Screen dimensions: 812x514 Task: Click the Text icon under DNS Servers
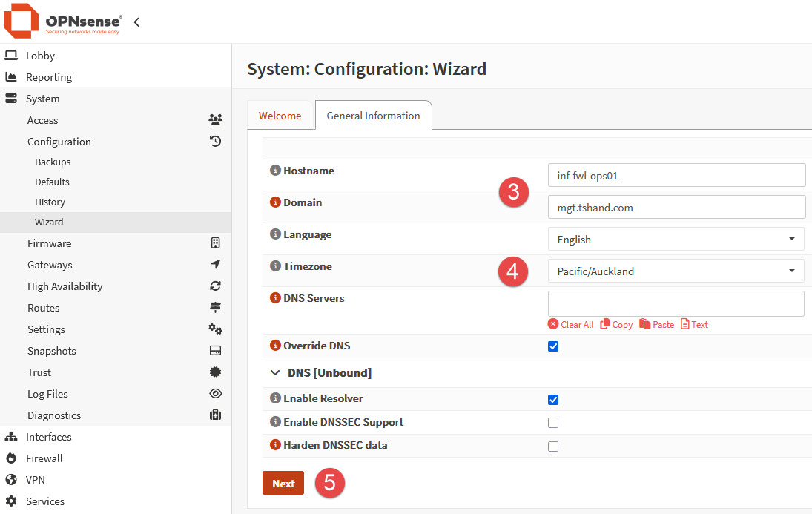(x=685, y=324)
